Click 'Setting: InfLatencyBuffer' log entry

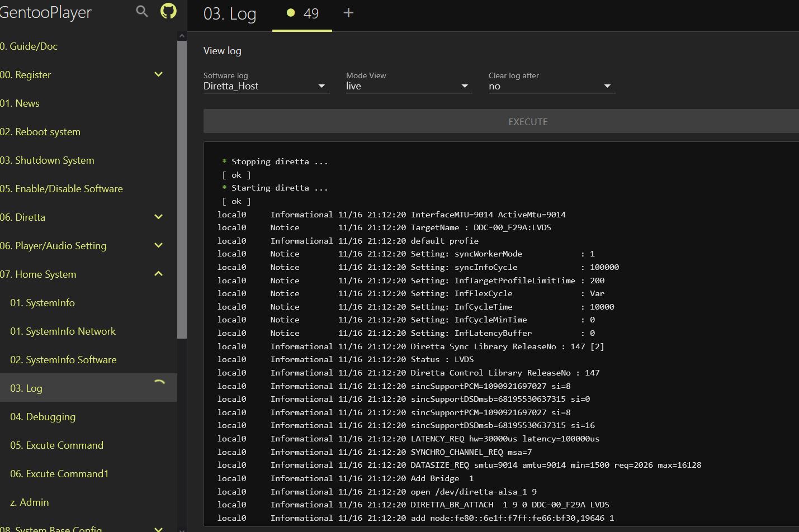471,333
